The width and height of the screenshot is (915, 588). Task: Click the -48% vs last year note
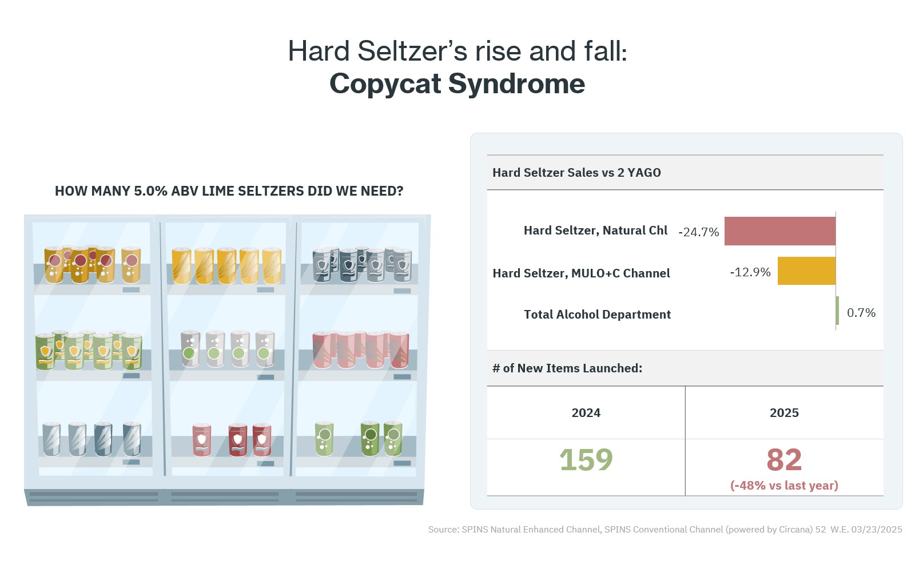coord(784,486)
